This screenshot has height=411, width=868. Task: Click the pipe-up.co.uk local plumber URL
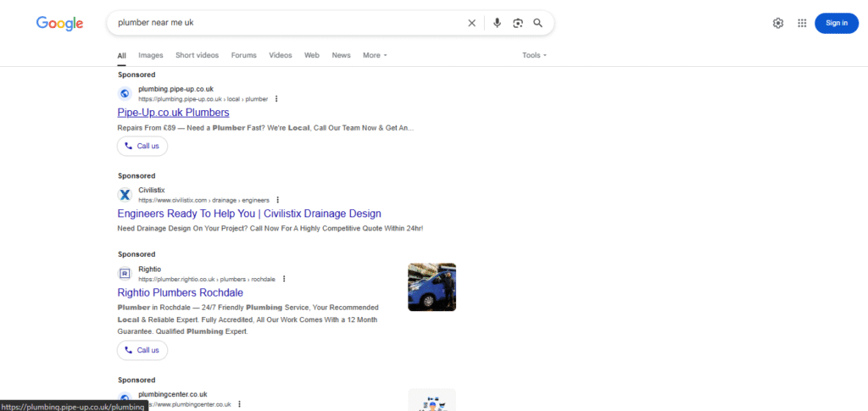click(203, 99)
